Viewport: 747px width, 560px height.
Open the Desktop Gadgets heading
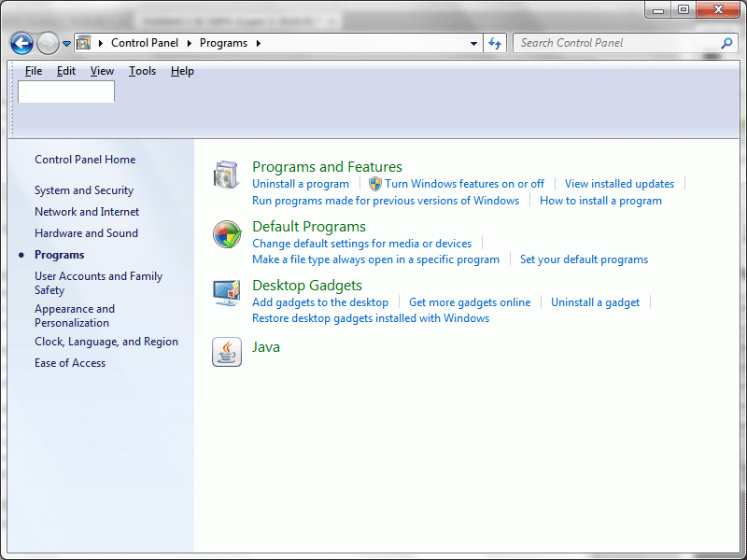pos(307,286)
